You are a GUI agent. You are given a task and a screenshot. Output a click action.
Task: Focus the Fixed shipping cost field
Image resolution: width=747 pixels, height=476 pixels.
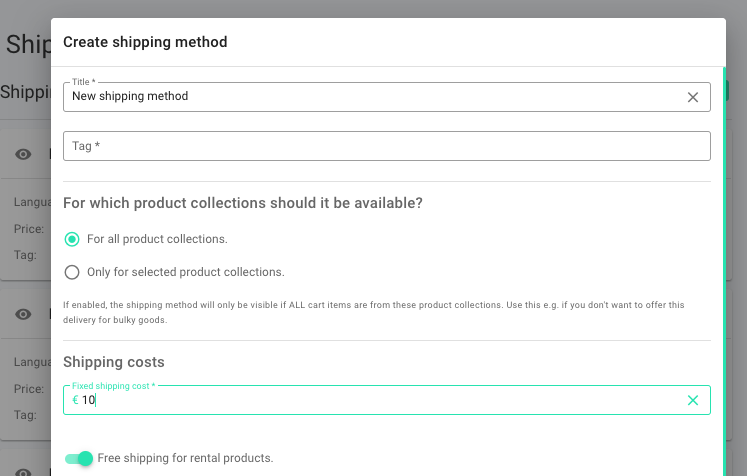click(380, 400)
